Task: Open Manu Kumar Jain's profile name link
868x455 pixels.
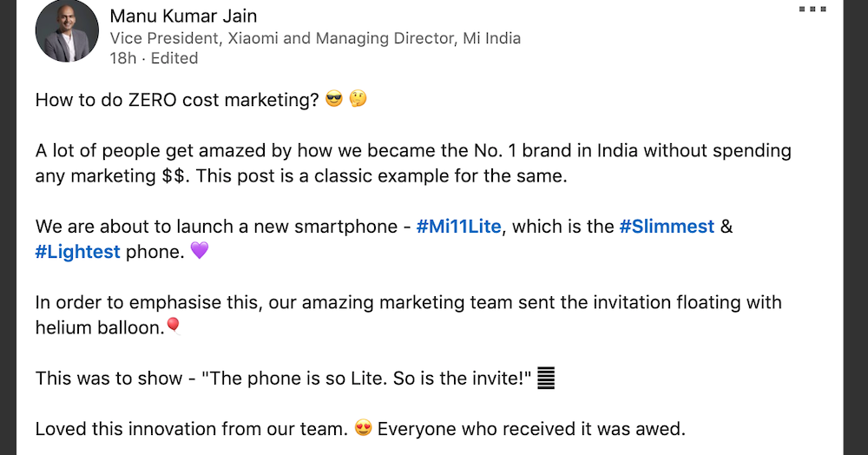Action: [x=183, y=16]
